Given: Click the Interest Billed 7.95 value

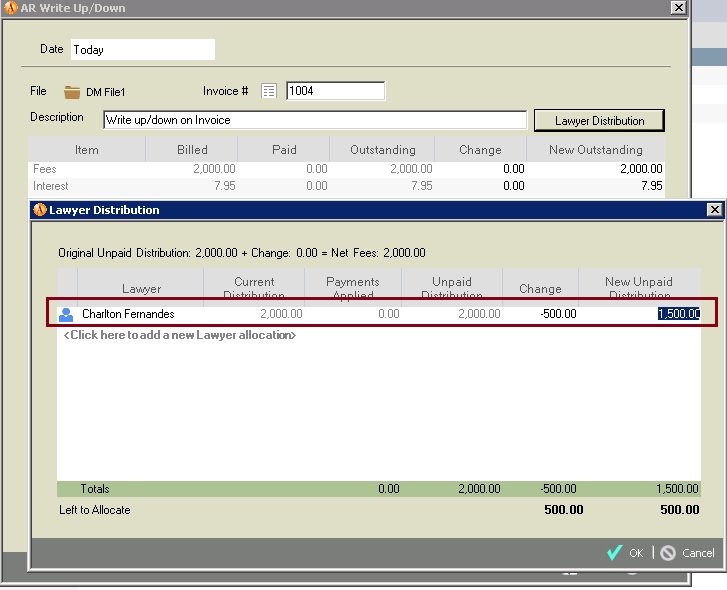Looking at the screenshot, I should click(x=225, y=186).
